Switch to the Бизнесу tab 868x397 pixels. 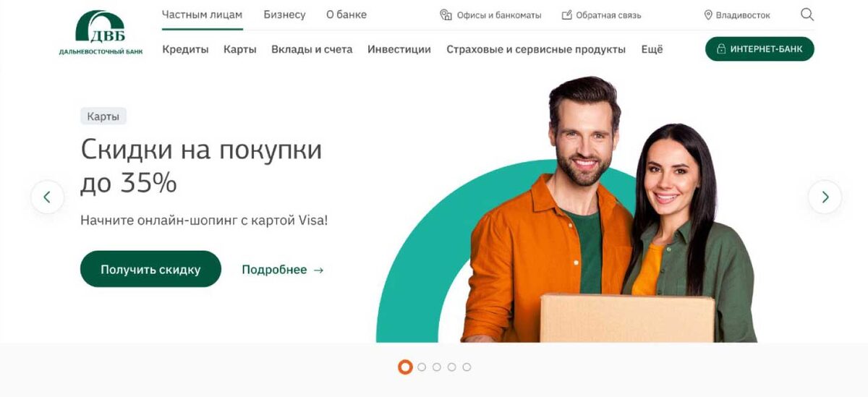coord(284,14)
